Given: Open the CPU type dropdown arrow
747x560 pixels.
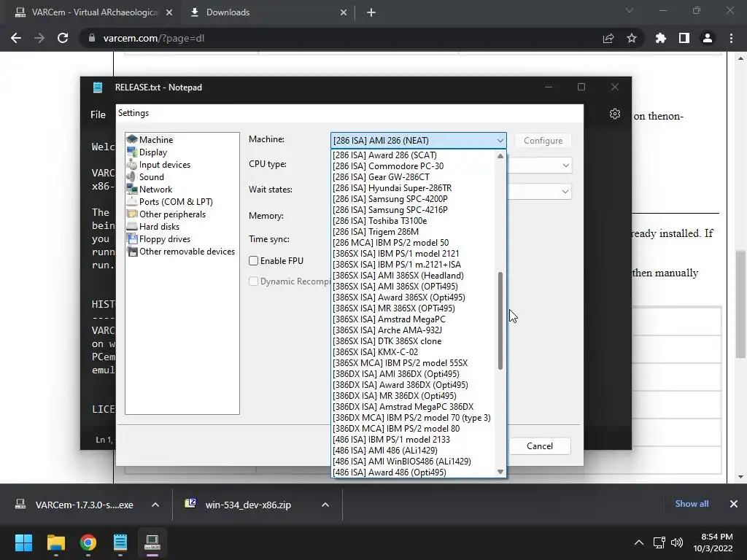Looking at the screenshot, I should [x=565, y=166].
